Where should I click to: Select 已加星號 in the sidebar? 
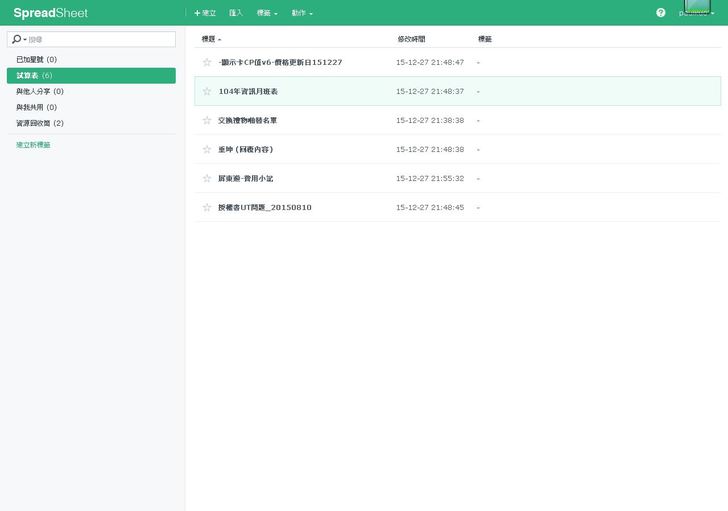pos(37,60)
